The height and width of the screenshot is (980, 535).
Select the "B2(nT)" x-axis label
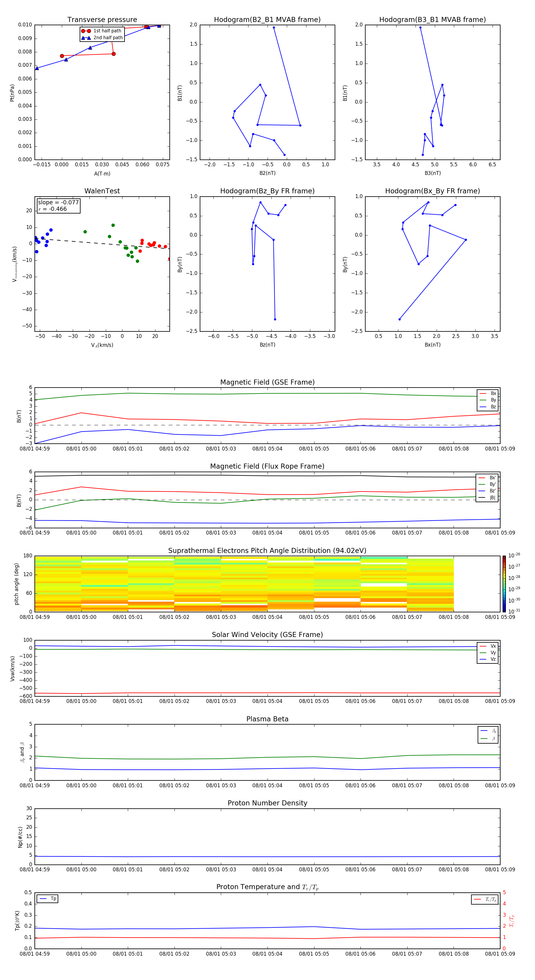267,173
